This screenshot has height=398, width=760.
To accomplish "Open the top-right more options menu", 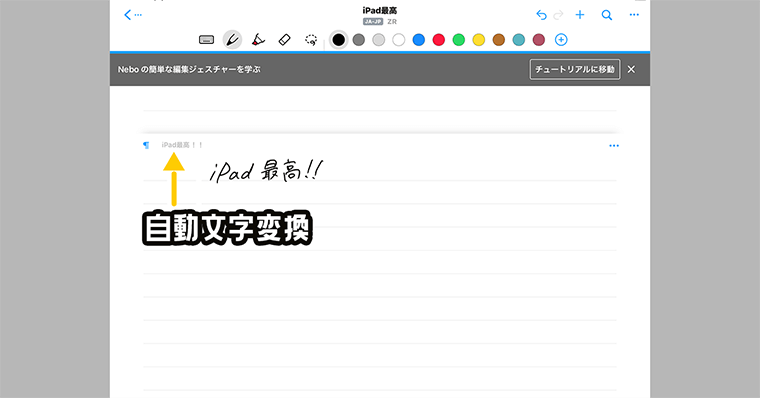I will pos(634,15).
